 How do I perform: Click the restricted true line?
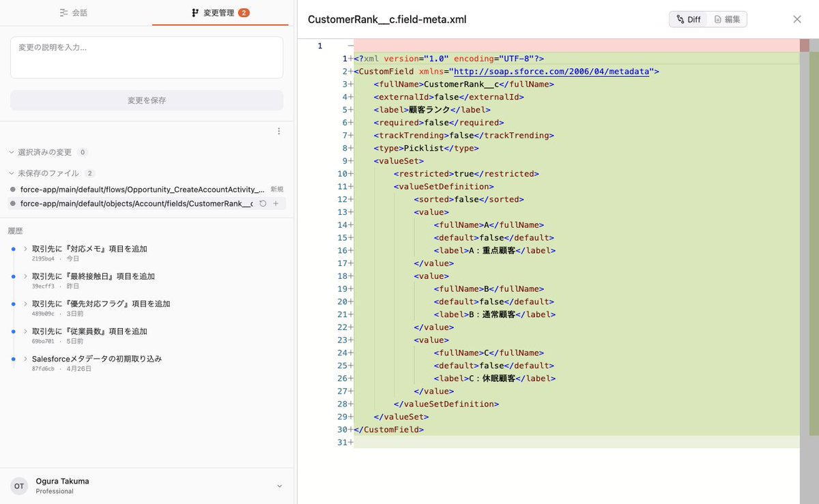tap(466, 174)
